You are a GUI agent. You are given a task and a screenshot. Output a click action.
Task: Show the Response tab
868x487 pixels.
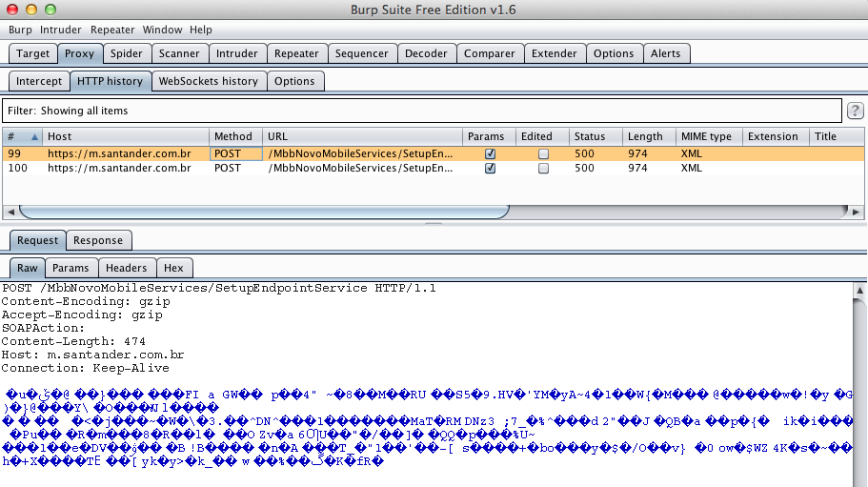click(x=98, y=240)
